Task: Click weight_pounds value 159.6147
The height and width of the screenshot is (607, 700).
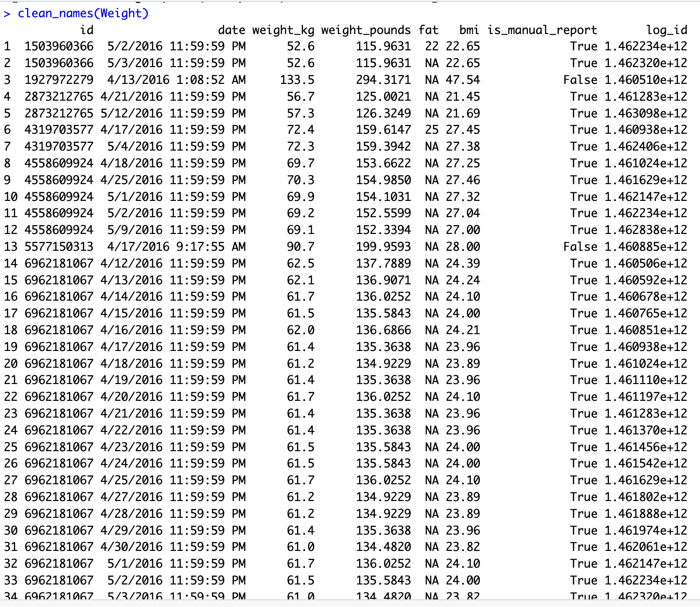Action: point(383,130)
